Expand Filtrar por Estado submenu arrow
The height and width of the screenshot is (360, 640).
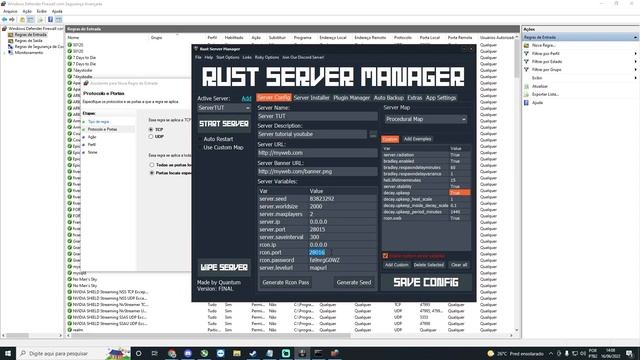tap(635, 62)
